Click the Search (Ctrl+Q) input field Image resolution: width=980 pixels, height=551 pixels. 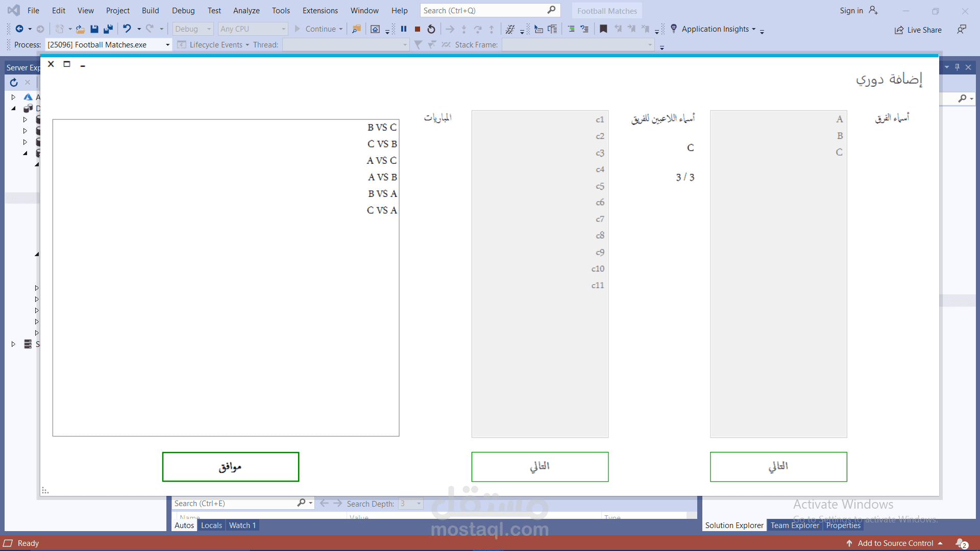click(x=482, y=11)
